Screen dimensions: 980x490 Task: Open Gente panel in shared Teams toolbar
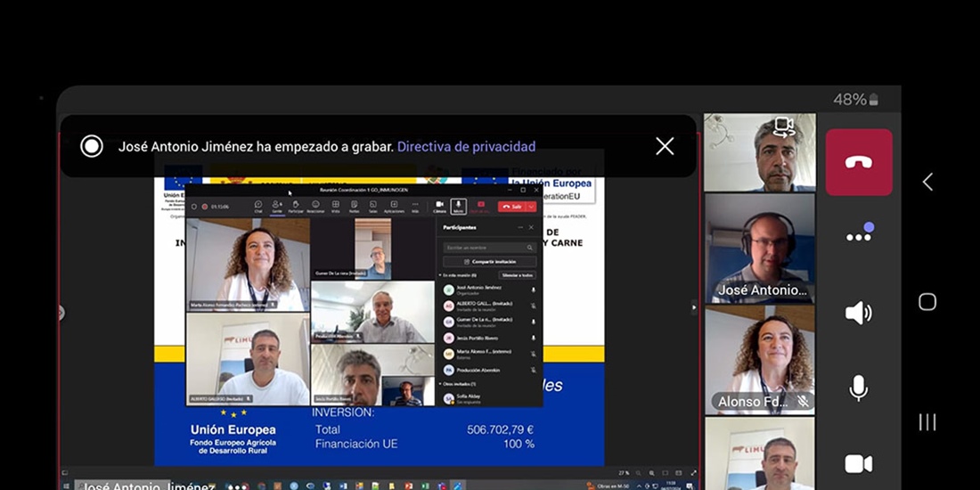click(x=276, y=207)
